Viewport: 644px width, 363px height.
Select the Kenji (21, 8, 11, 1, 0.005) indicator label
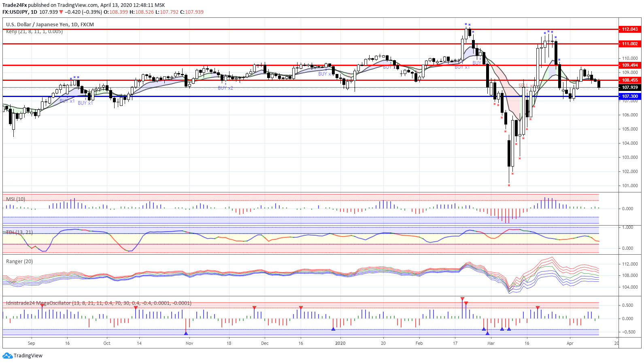(34, 32)
